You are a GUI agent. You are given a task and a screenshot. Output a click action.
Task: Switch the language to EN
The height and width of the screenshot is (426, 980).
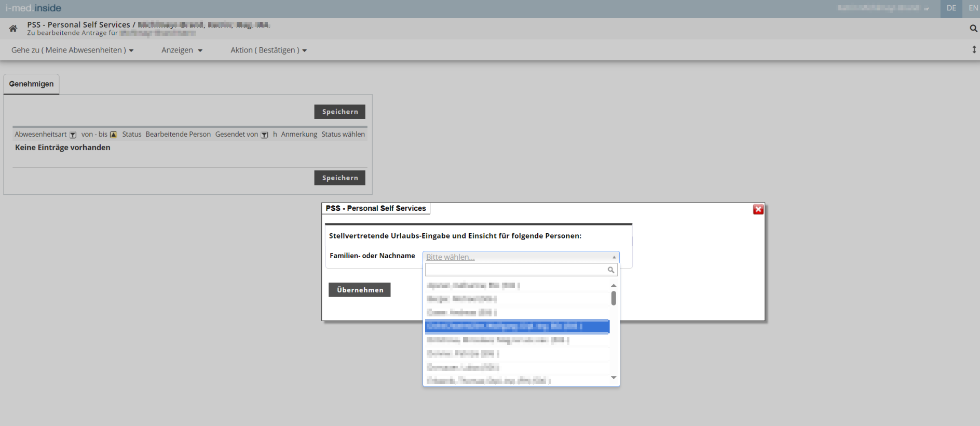973,8
